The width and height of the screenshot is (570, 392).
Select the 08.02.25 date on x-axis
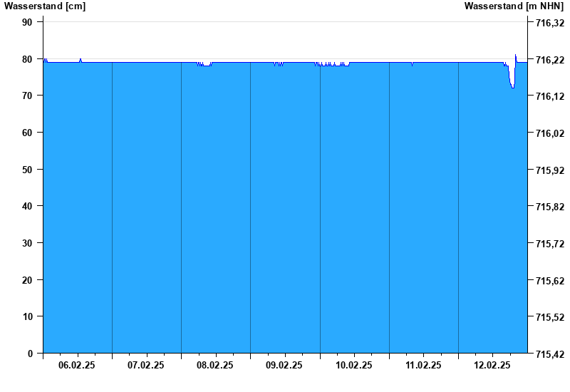215,365
